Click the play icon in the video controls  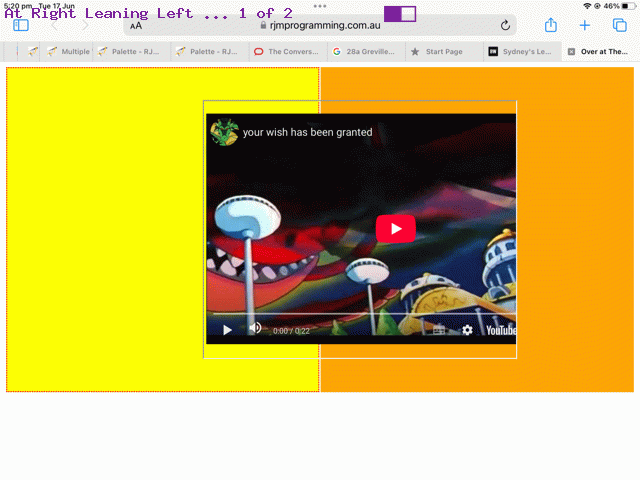coord(227,330)
